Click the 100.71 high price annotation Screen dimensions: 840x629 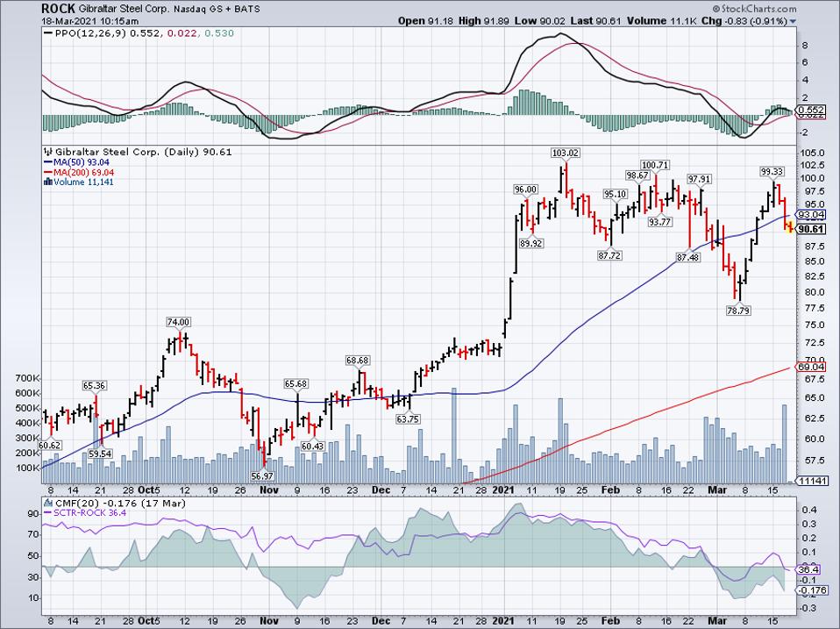[x=655, y=165]
